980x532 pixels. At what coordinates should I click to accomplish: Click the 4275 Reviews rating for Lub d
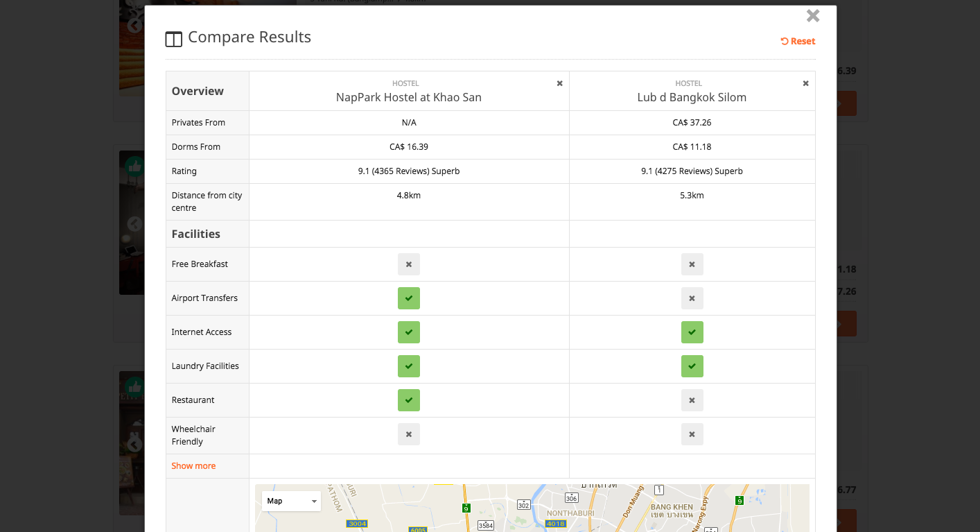(692, 171)
